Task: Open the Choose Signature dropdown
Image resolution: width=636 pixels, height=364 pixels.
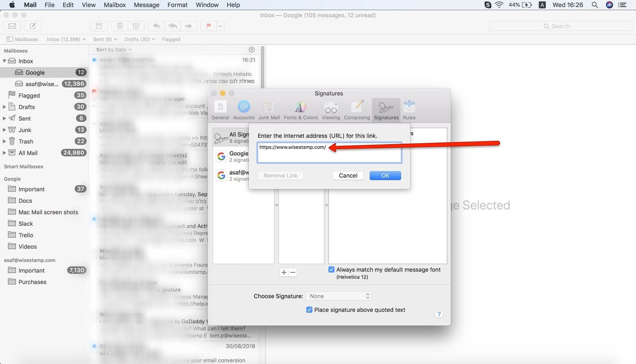Action: coord(338,296)
